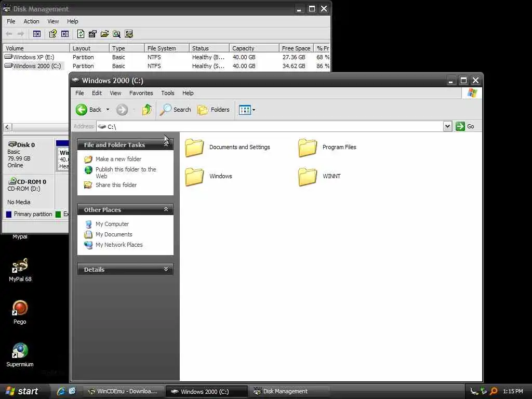
Task: Go up one folder level with the Up icon
Action: [147, 110]
